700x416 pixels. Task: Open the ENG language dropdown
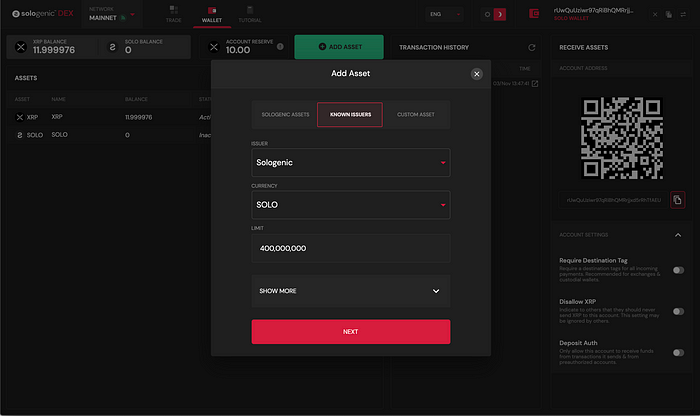444,14
